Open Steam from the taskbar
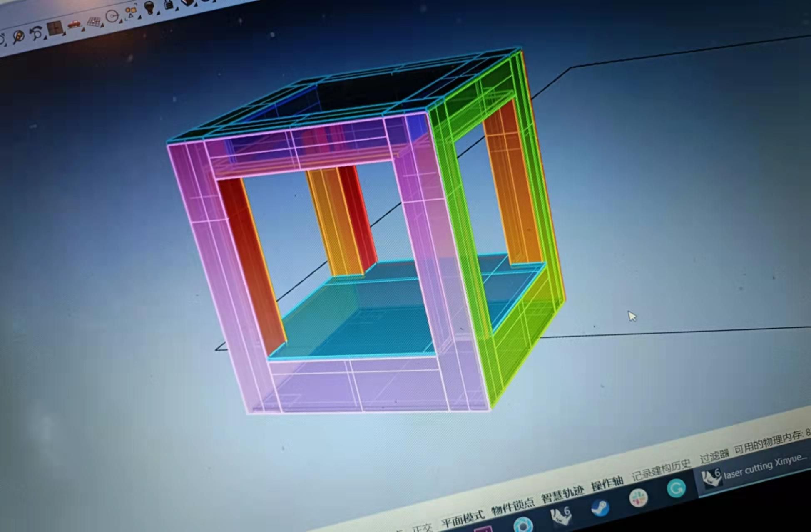 coord(600,507)
